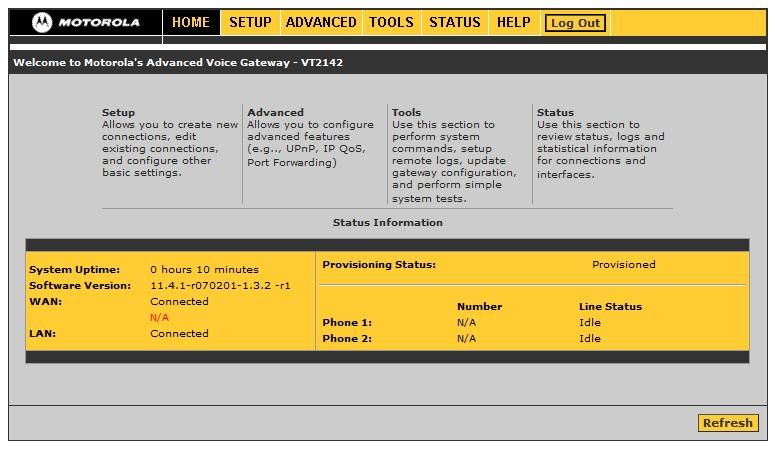Viewport: 777px width, 451px height.
Task: Click the 'Number' column header
Action: [x=480, y=307]
